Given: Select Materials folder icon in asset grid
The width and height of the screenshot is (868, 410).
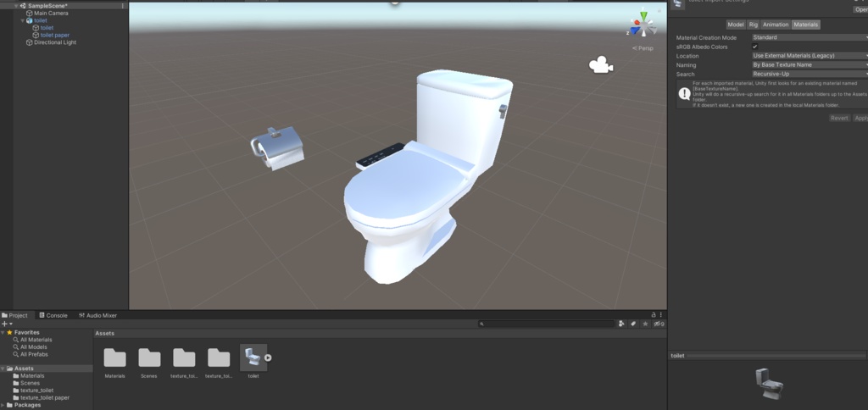Looking at the screenshot, I should pyautogui.click(x=114, y=357).
